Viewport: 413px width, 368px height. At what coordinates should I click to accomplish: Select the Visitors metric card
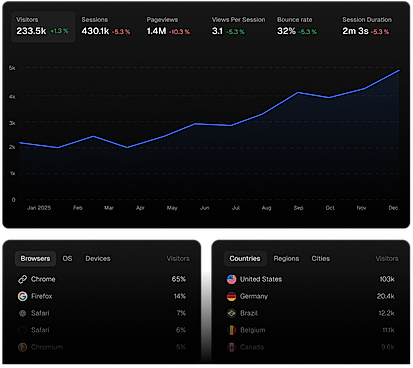click(43, 26)
